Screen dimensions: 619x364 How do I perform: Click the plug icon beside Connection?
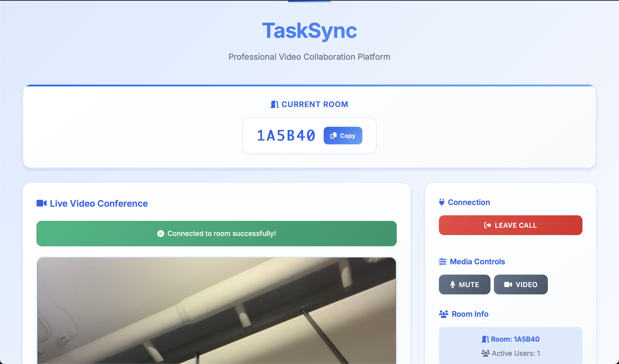[x=441, y=202]
